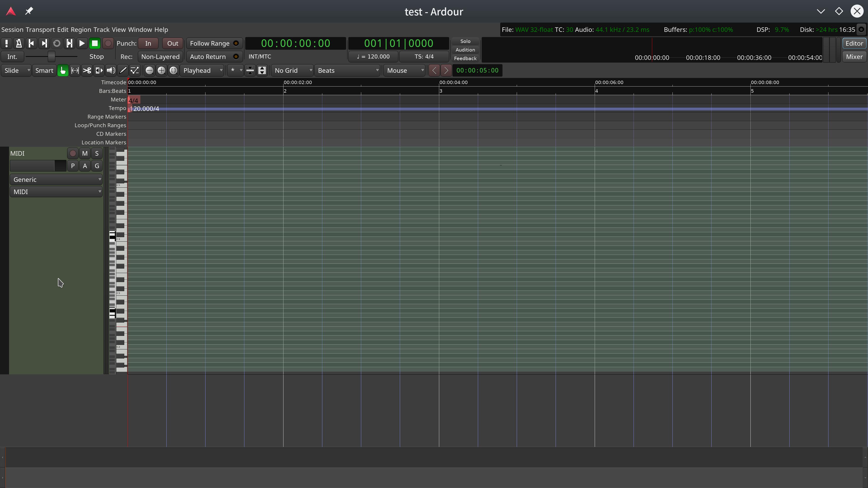868x488 pixels.
Task: Open the Slide edit mode dropdown
Action: click(16, 70)
